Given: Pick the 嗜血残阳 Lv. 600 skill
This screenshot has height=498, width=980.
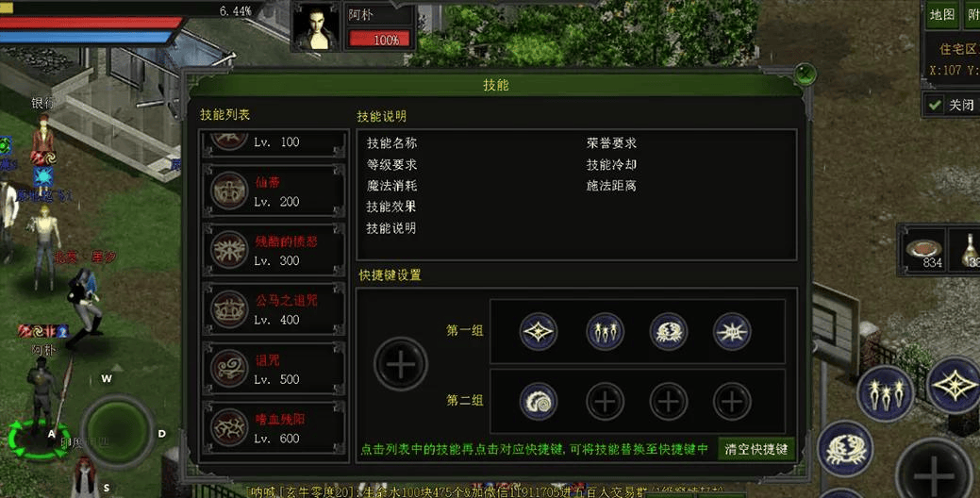Looking at the screenshot, I should point(274,428).
